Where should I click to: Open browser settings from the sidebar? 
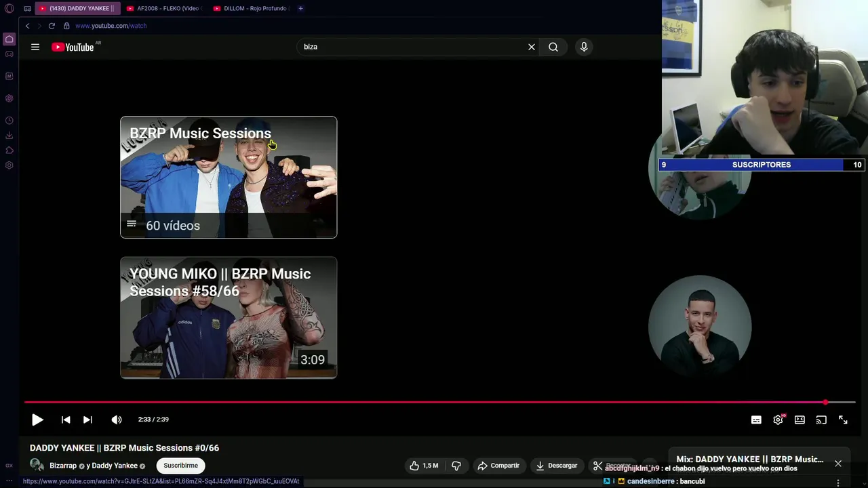coord(9,165)
